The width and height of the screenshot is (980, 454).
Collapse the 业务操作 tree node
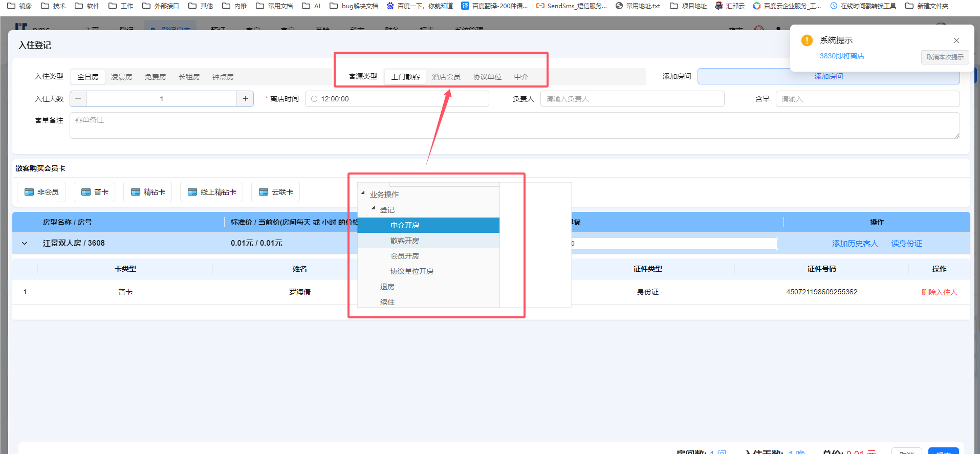coord(363,193)
